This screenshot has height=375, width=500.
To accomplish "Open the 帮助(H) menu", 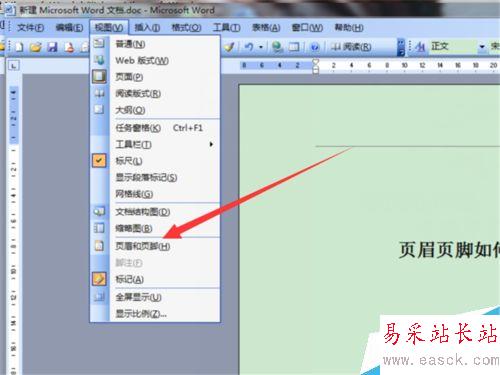I will coord(349,27).
